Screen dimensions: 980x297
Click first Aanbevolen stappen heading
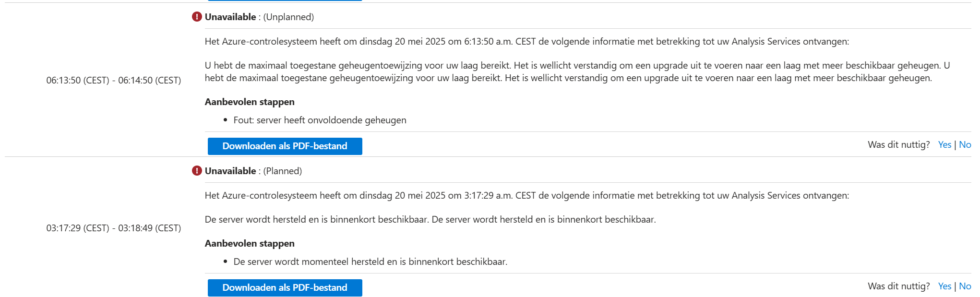pyautogui.click(x=250, y=102)
